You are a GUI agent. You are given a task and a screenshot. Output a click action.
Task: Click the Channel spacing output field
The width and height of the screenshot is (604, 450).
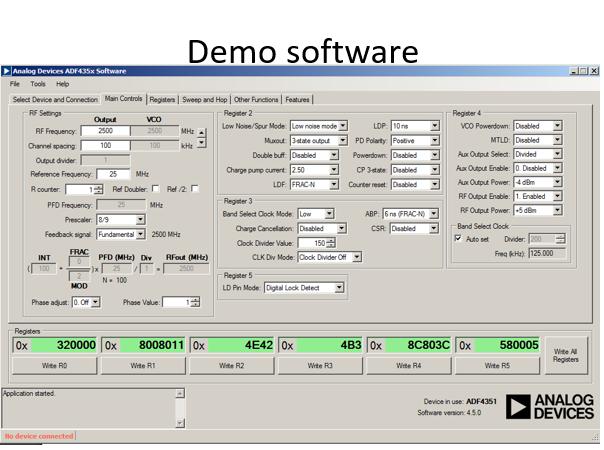[105, 146]
